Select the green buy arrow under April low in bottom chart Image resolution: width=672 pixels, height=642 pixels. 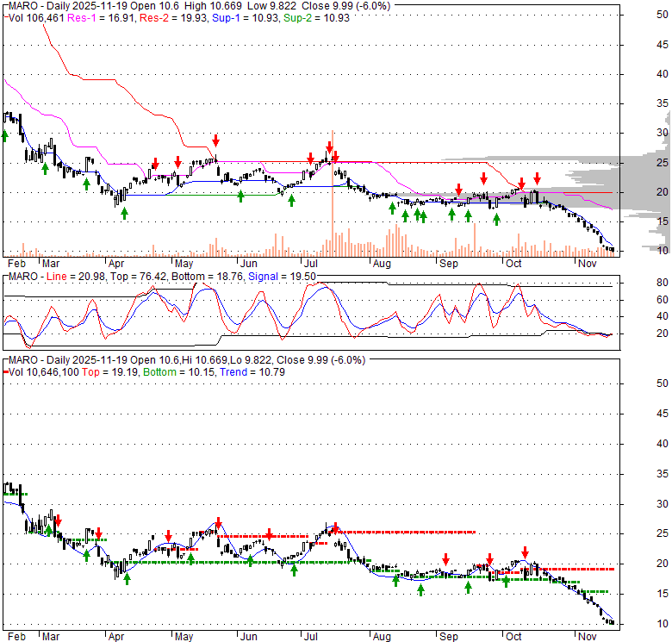point(127,578)
